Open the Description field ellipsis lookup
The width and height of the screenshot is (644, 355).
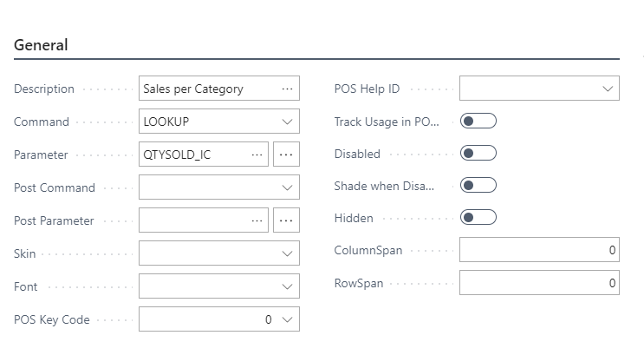point(288,89)
